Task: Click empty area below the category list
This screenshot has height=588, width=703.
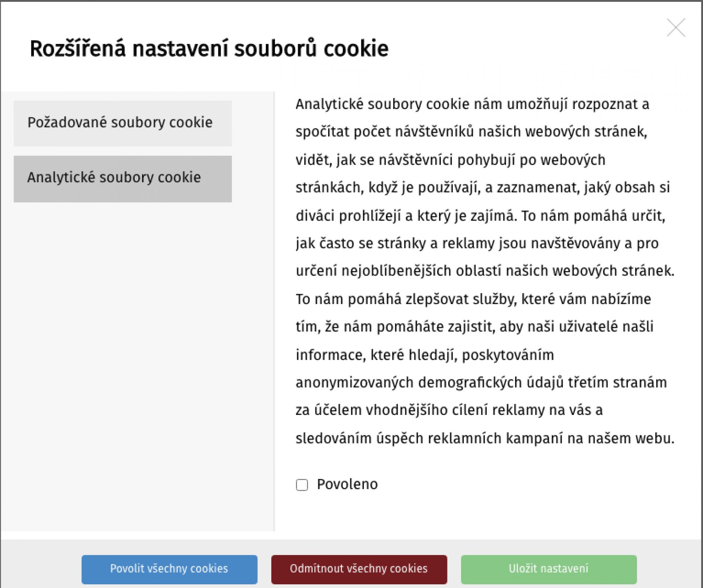Action: pos(137,366)
